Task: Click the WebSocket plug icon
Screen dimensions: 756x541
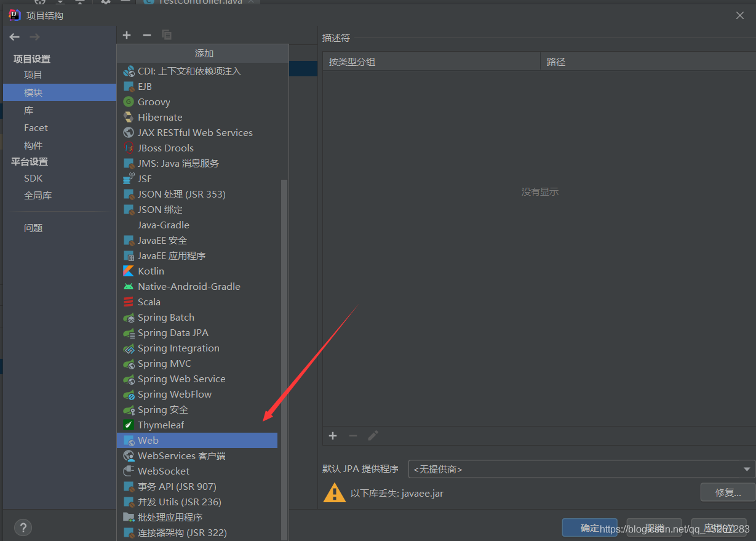Action: pos(129,471)
